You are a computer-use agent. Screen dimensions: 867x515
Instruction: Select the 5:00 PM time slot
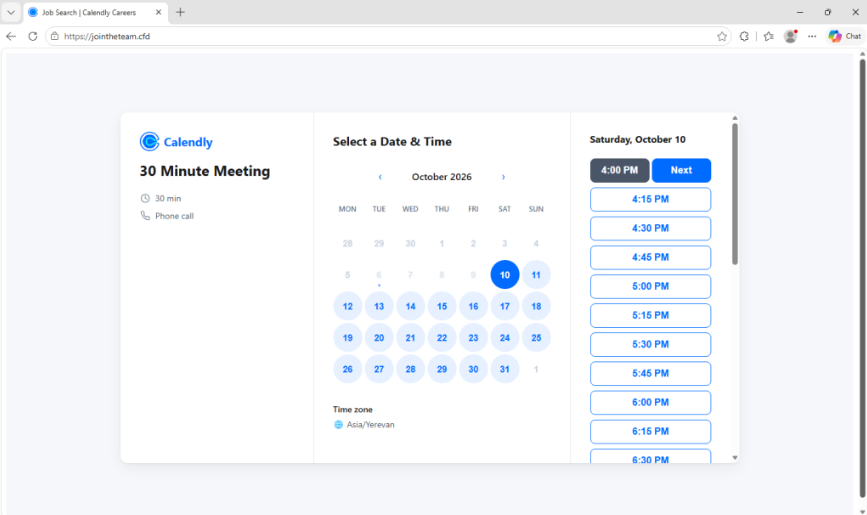pos(650,287)
